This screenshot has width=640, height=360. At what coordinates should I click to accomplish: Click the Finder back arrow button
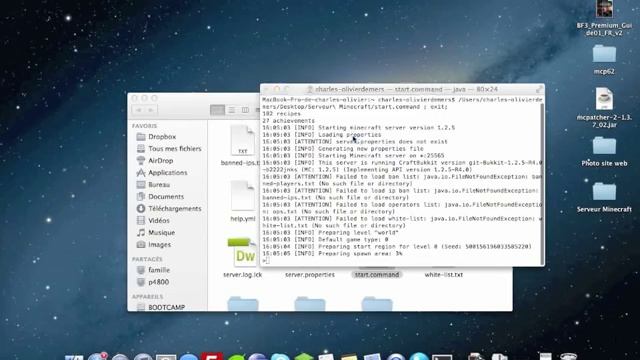pyautogui.click(x=138, y=110)
